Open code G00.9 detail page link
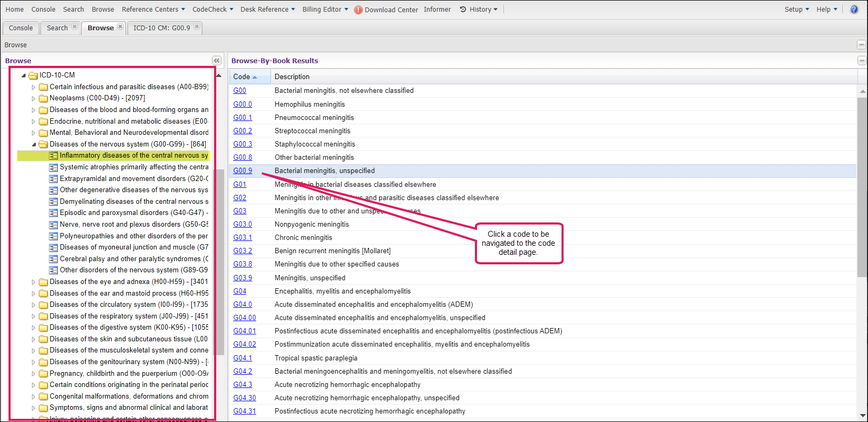 242,170
